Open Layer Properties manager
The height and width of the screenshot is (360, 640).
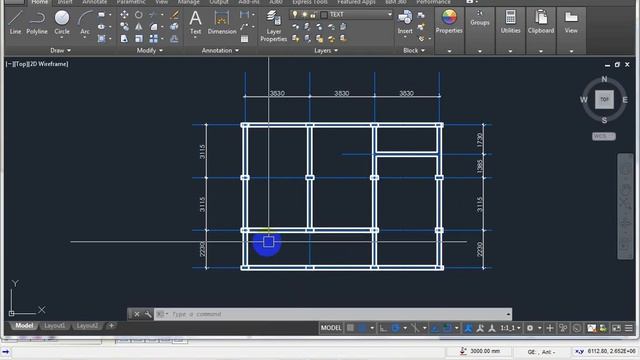click(273, 26)
